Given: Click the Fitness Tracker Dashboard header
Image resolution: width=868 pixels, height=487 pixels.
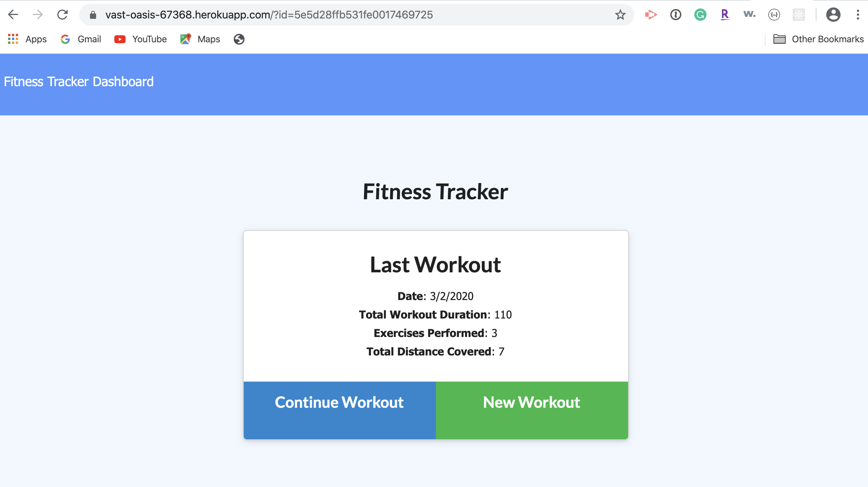Looking at the screenshot, I should 78,82.
